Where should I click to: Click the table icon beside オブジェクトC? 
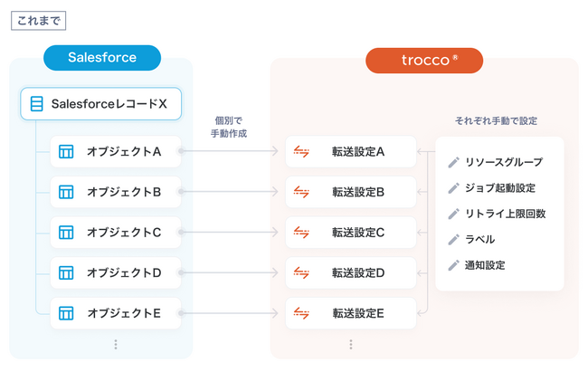point(66,233)
